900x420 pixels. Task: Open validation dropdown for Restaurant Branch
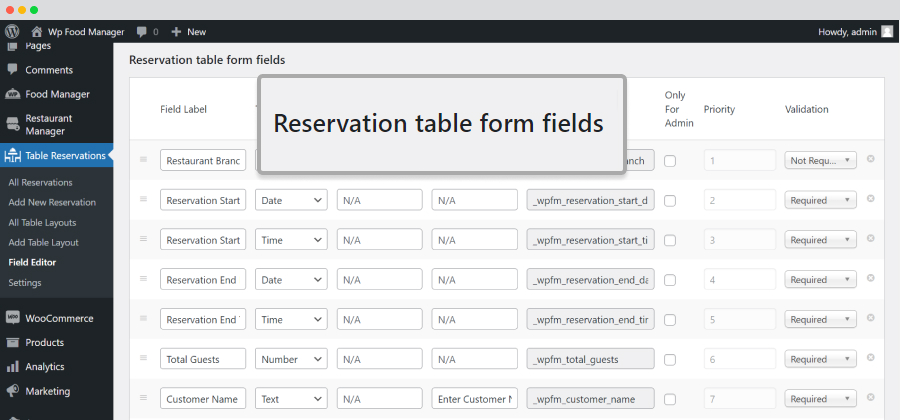click(x=821, y=161)
